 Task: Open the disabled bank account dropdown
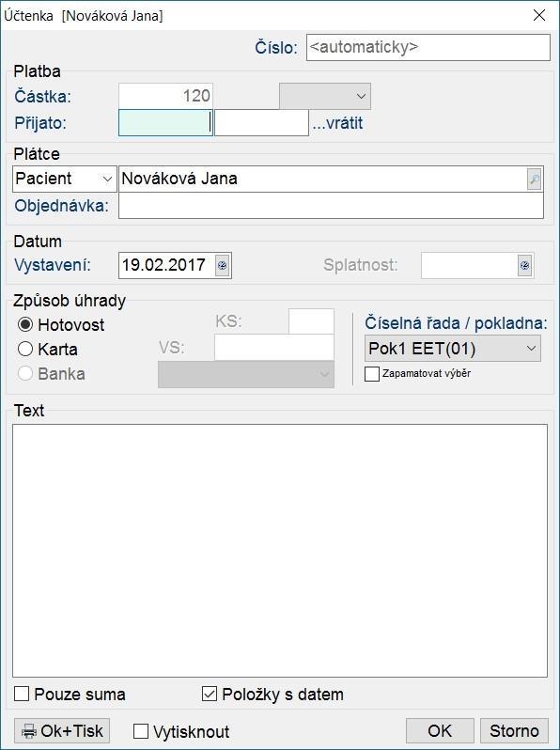(246, 374)
